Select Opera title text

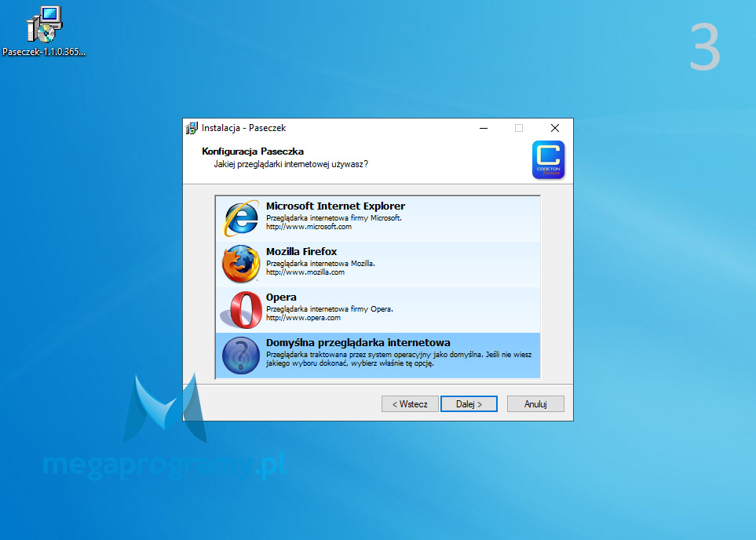281,297
